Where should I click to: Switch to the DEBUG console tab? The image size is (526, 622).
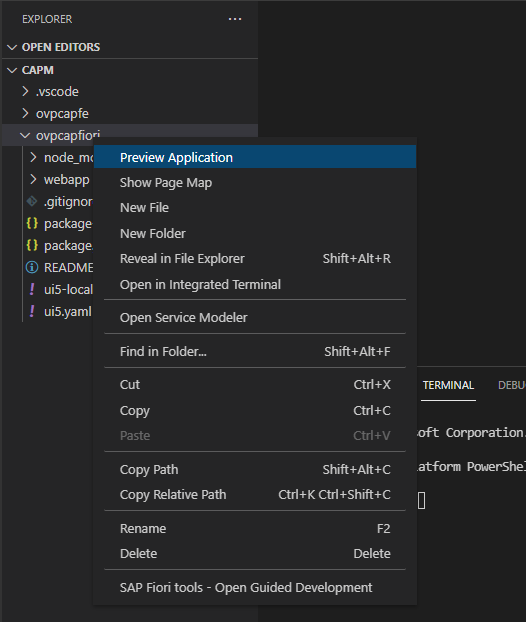pyautogui.click(x=512, y=385)
